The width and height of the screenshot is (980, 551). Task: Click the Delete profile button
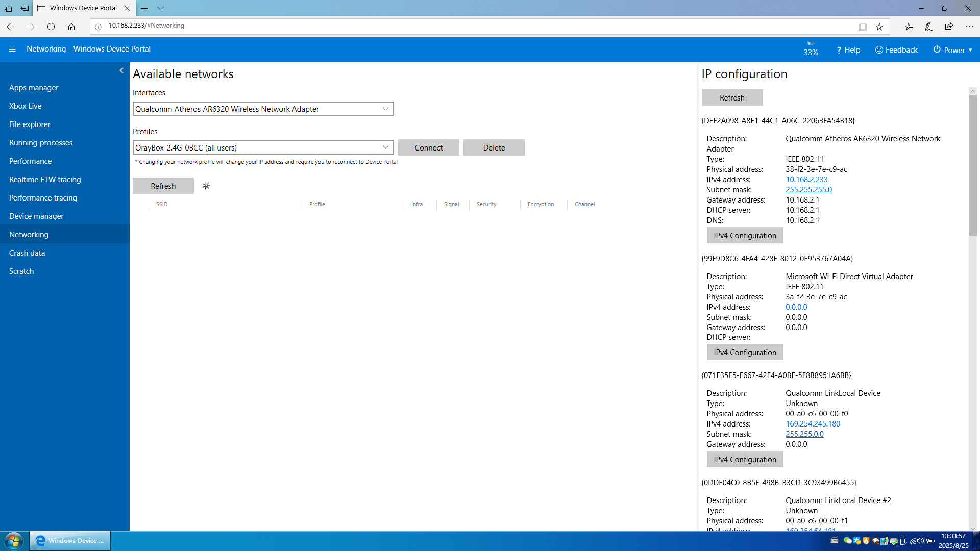pyautogui.click(x=494, y=147)
